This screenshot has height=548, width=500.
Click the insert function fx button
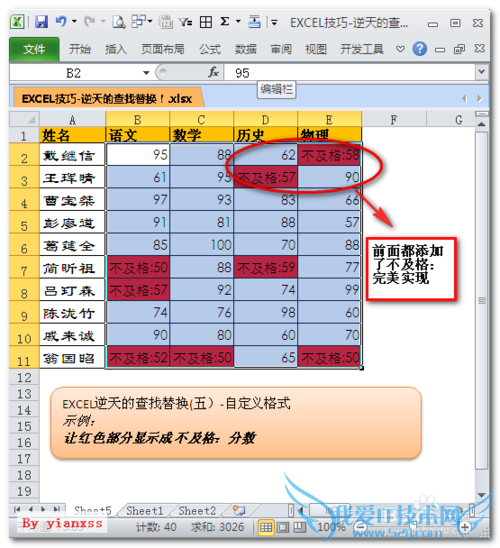coord(213,72)
